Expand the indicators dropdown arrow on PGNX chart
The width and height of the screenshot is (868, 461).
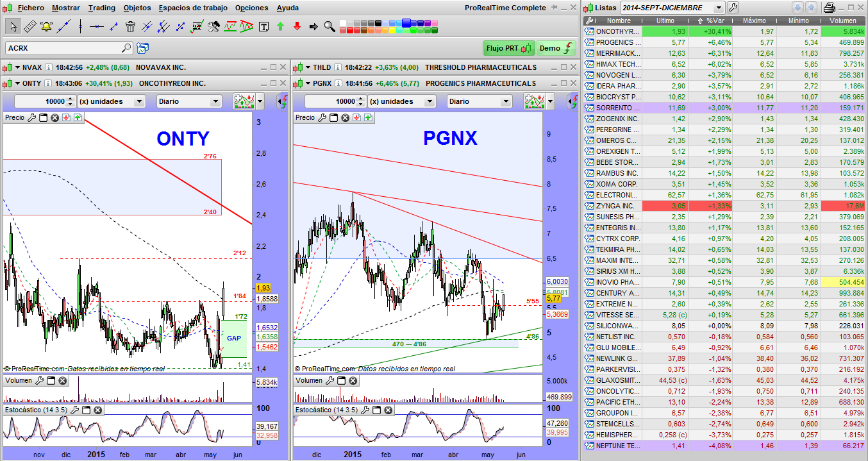click(x=550, y=101)
